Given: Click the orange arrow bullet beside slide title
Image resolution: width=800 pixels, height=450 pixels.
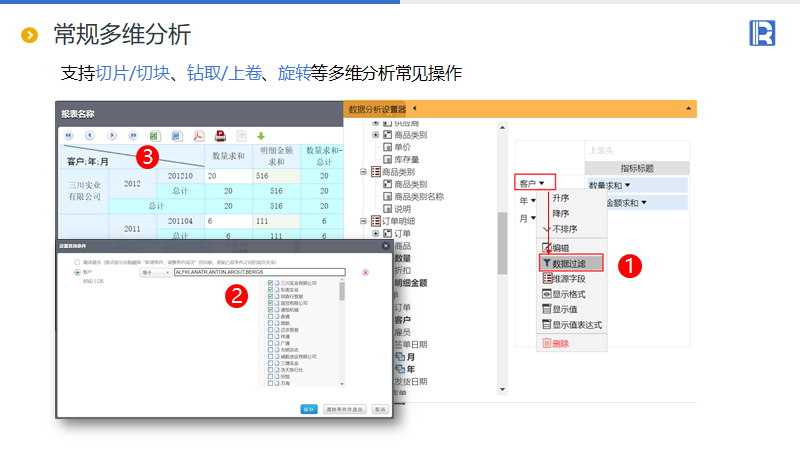Looking at the screenshot, I should click(30, 35).
